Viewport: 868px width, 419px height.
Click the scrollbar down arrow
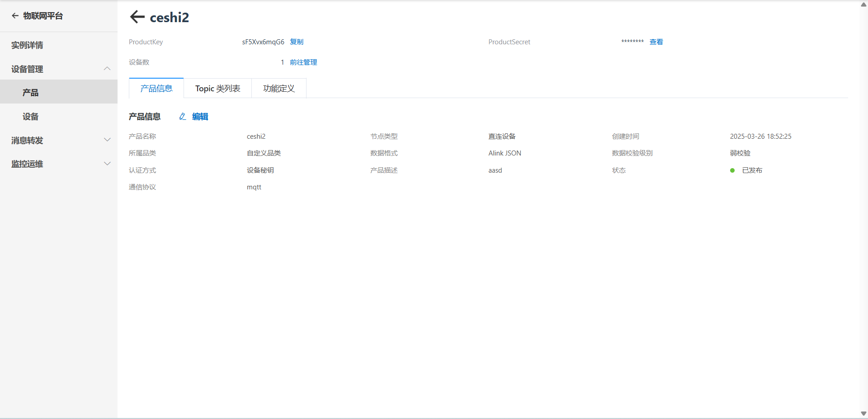coord(863,414)
